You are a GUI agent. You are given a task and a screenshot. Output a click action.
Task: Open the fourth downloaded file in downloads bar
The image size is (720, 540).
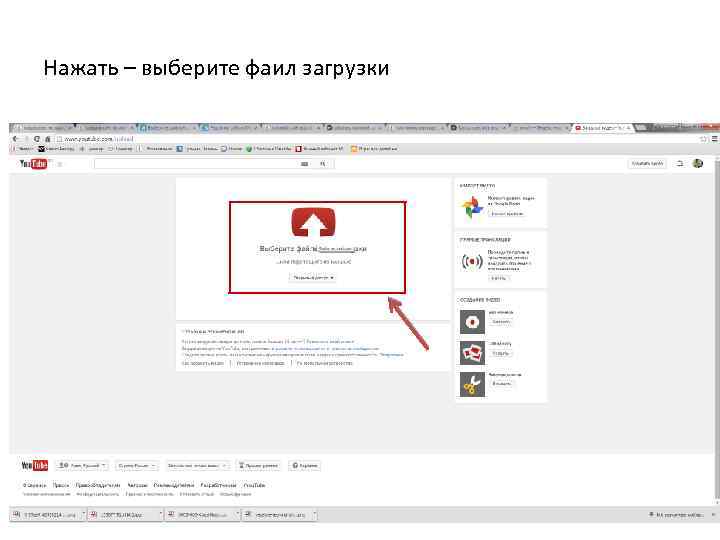(277, 515)
